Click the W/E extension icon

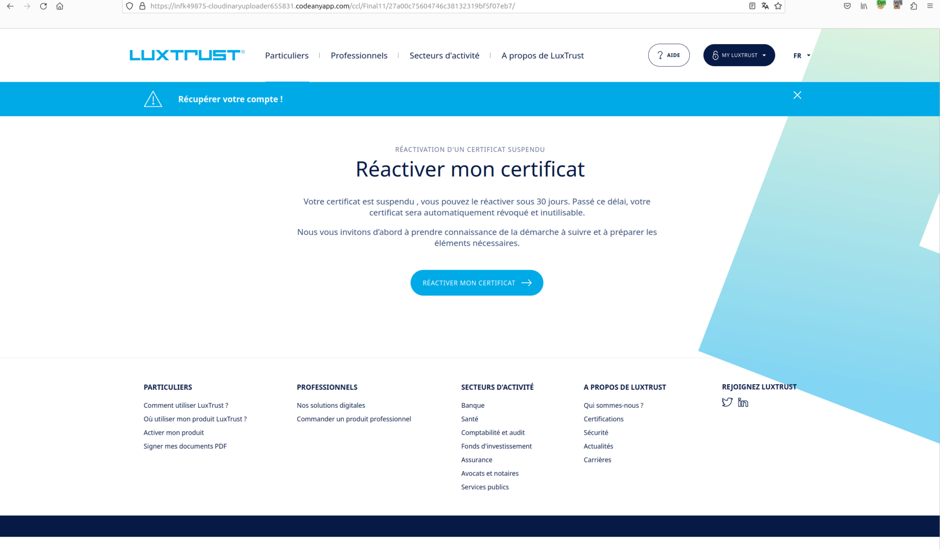(897, 5)
